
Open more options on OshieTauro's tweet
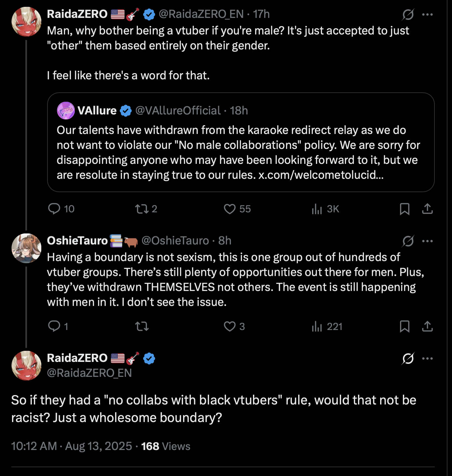427,241
